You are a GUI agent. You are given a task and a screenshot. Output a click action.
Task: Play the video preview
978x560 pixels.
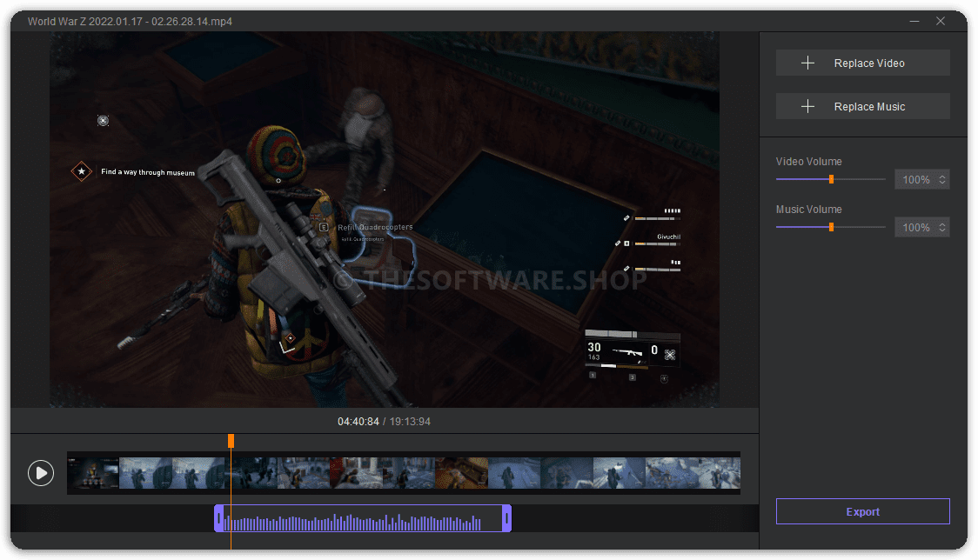[41, 473]
